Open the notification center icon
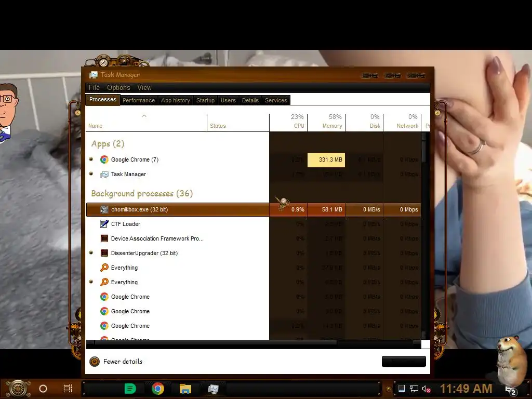 511,391
